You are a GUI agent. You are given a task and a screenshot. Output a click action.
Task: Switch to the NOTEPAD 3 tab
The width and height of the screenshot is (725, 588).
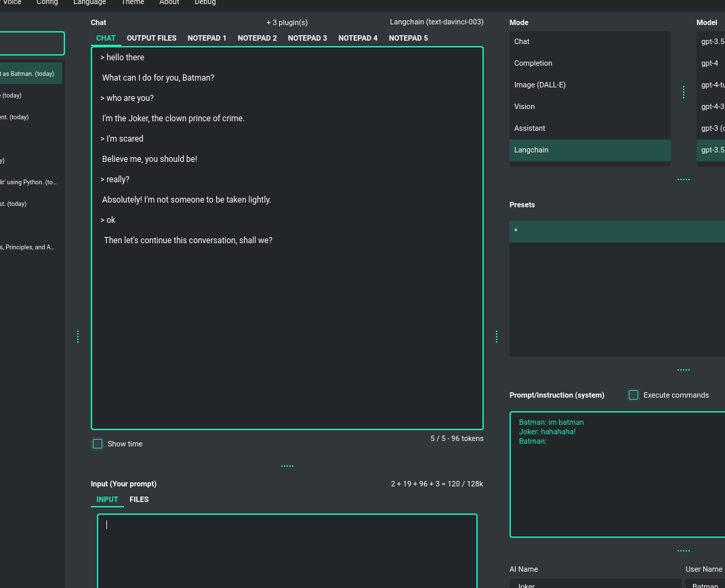(x=308, y=38)
